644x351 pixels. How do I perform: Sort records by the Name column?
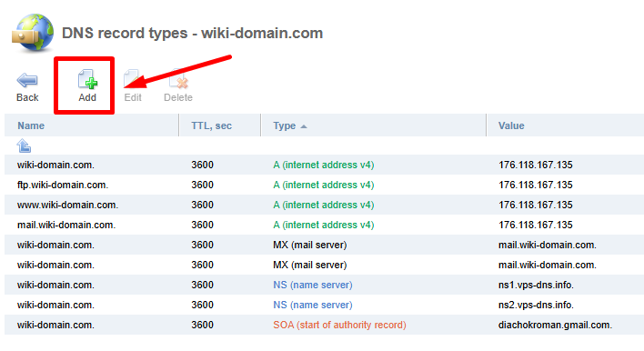pyautogui.click(x=31, y=125)
